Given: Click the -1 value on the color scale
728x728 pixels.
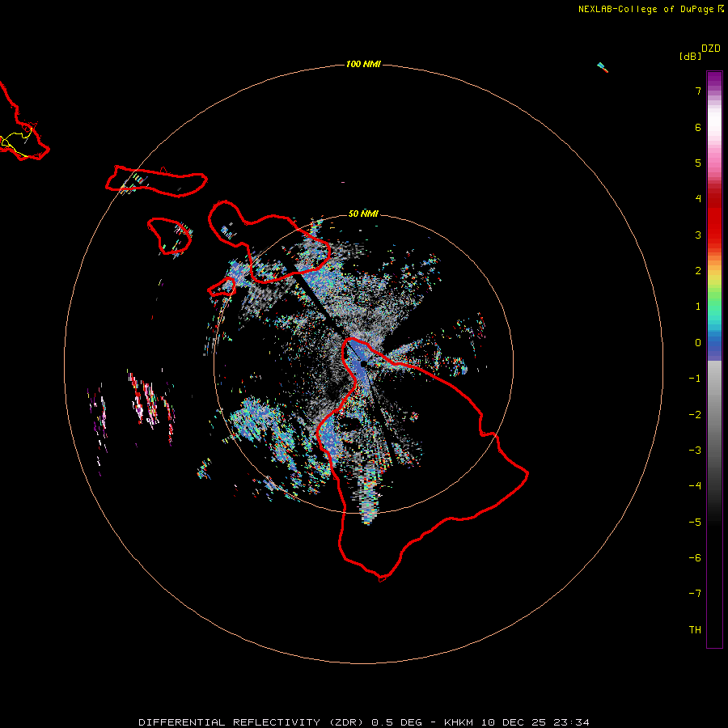Looking at the screenshot, I should pyautogui.click(x=695, y=379).
